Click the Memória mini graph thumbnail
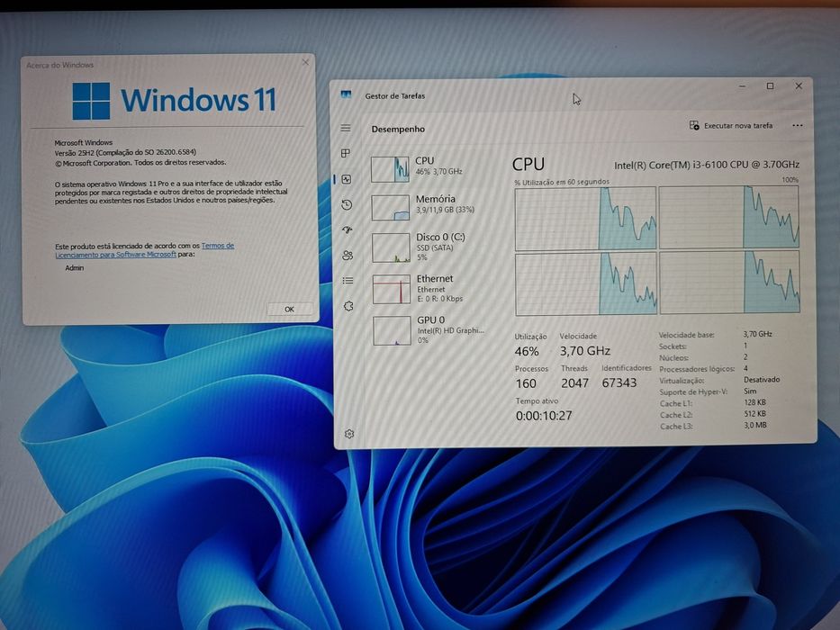The image size is (840, 630). click(x=391, y=208)
